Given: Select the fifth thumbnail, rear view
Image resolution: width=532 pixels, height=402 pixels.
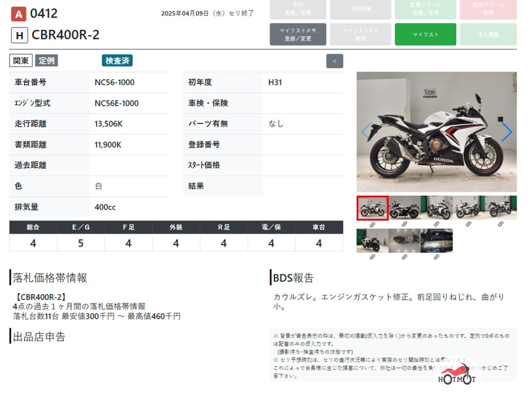Looking at the screenshot, I should coord(501,208).
